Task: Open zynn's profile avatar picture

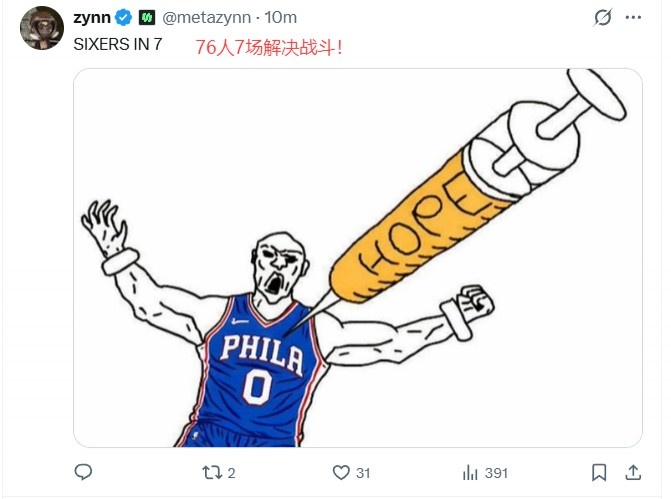Action: 41,28
